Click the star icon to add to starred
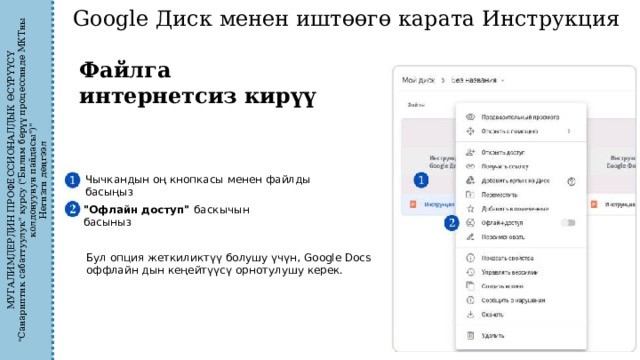 (470, 209)
